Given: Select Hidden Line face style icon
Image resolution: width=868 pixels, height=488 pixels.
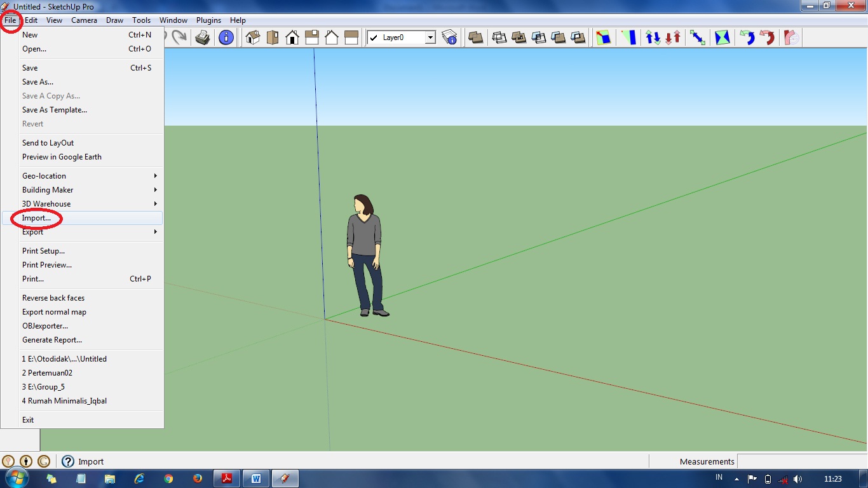Looking at the screenshot, I should [x=519, y=37].
